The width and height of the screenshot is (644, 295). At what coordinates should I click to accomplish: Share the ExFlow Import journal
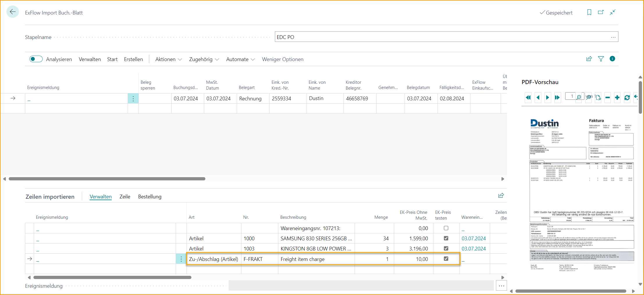pyautogui.click(x=589, y=59)
